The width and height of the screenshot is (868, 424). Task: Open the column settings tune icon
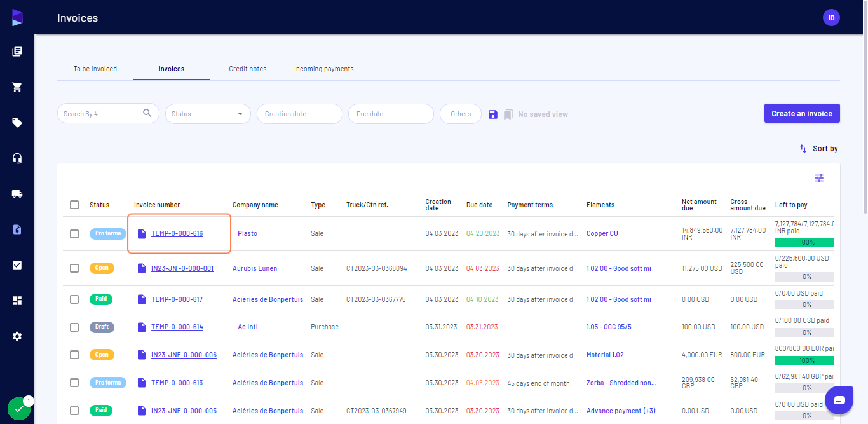point(819,178)
